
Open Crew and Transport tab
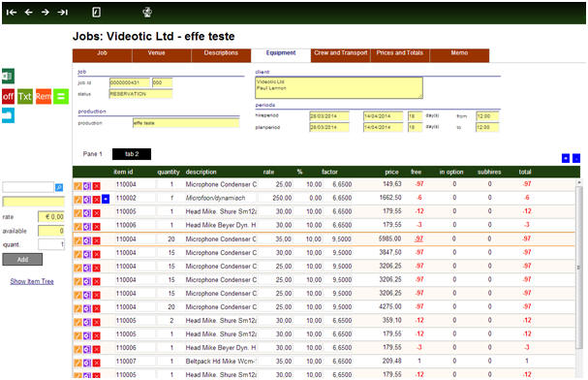(341, 55)
